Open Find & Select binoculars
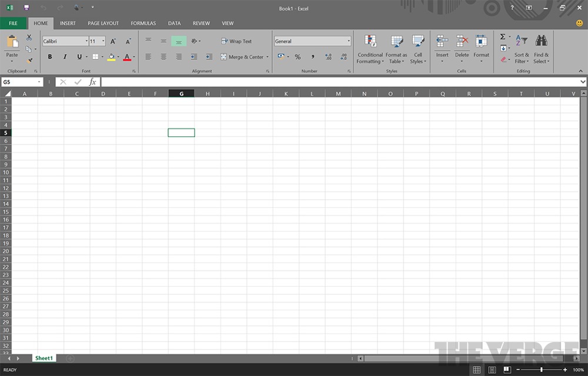Screen dimensions: 588x376 [541, 41]
